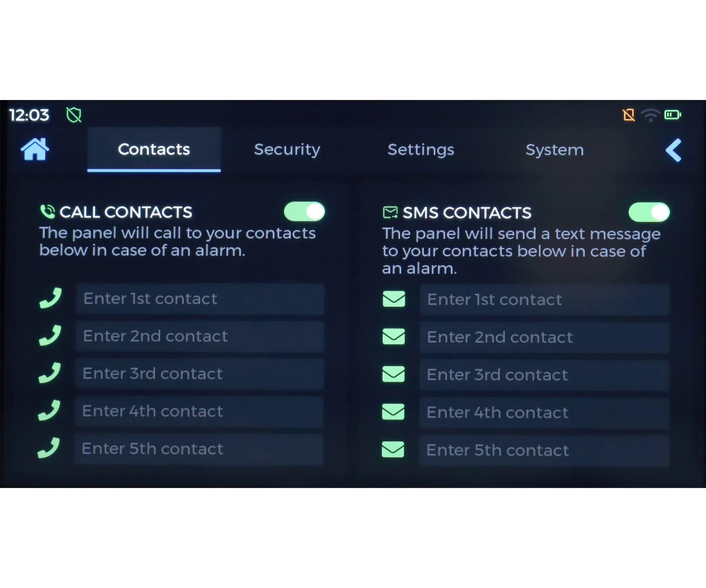Screen dimensions: 706x588
Task: Tap envelope icon beside 3rd SMS contact
Action: [x=393, y=374]
